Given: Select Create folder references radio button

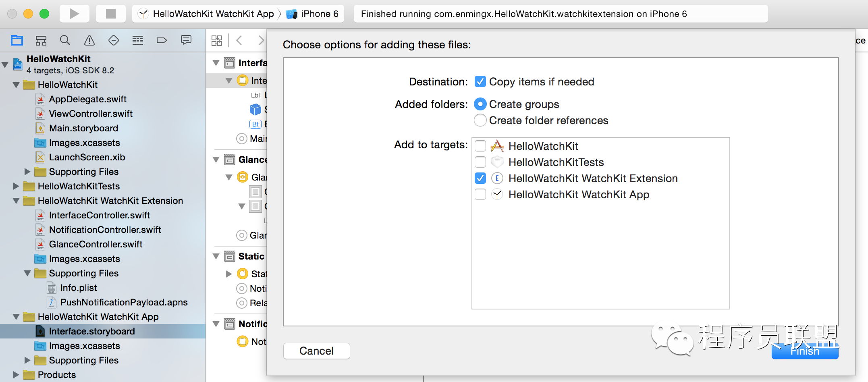Looking at the screenshot, I should click(x=480, y=120).
